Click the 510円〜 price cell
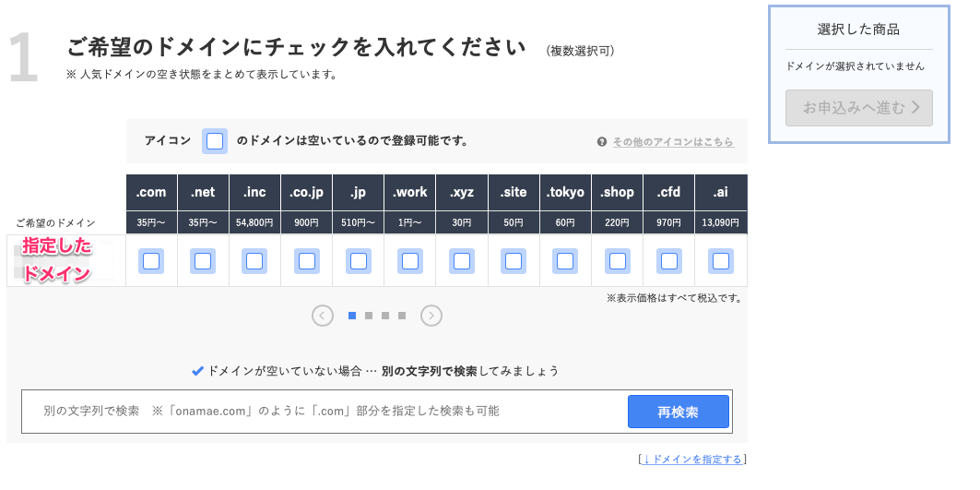Image resolution: width=980 pixels, height=490 pixels. click(x=358, y=222)
